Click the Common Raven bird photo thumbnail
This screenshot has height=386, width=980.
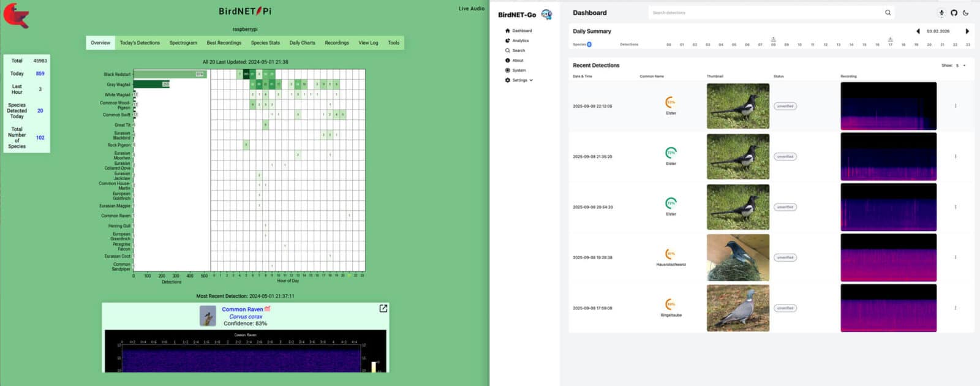(208, 316)
